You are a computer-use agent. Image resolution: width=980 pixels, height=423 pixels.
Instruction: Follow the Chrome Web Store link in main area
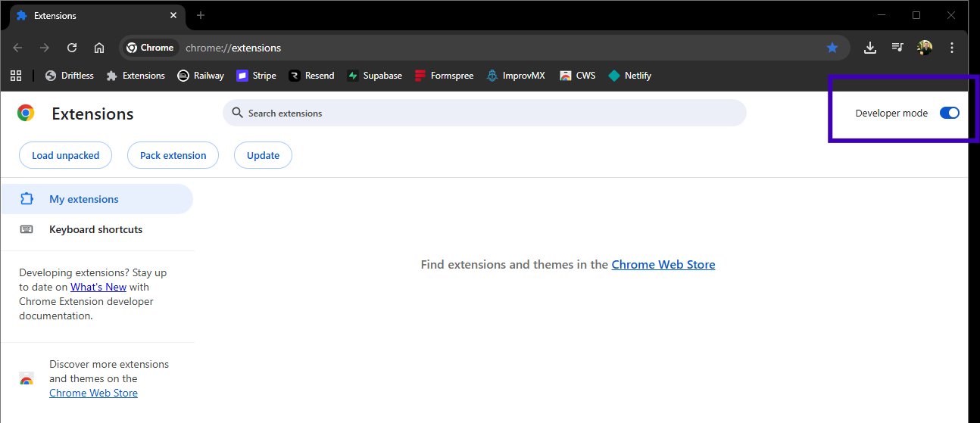[663, 264]
